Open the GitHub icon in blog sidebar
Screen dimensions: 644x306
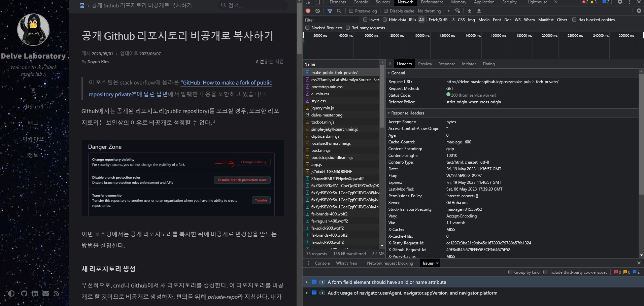click(x=24, y=294)
